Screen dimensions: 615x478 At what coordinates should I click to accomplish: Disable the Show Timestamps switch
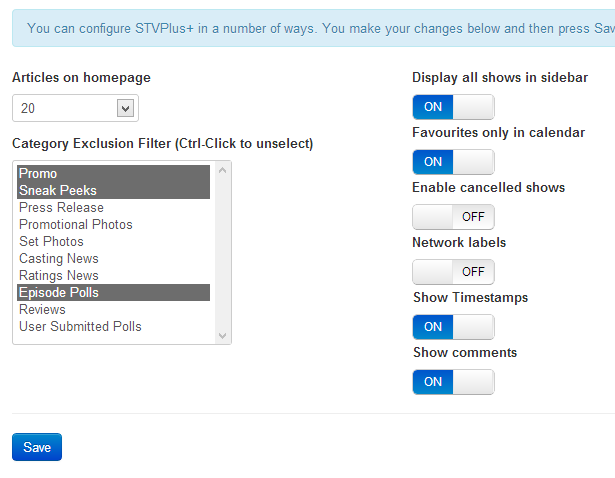pos(453,327)
